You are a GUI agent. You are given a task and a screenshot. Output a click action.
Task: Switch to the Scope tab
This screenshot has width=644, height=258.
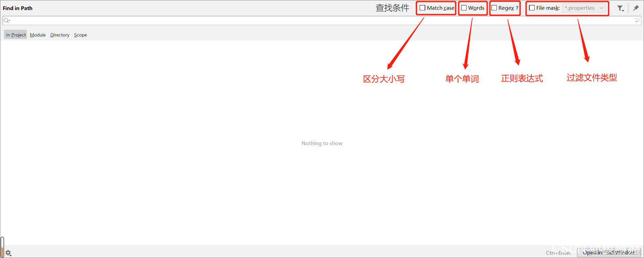tap(80, 35)
